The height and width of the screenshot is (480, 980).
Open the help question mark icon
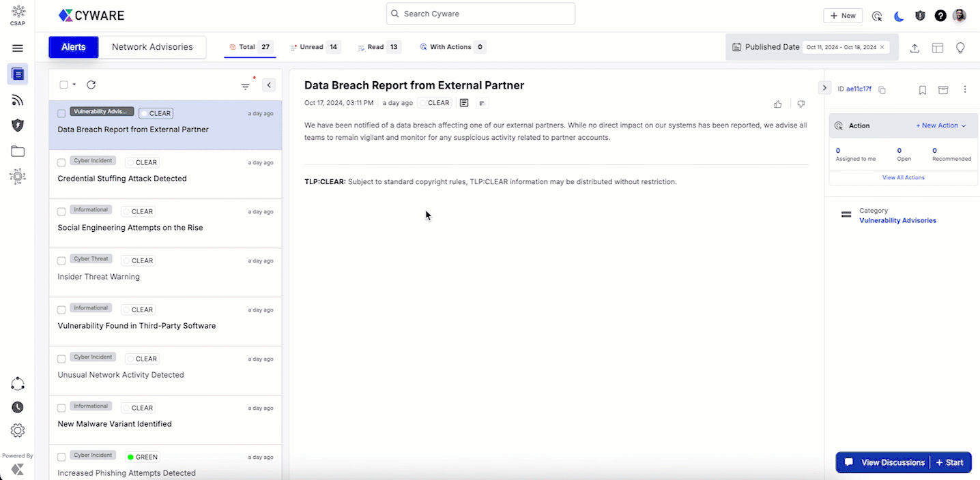[940, 16]
